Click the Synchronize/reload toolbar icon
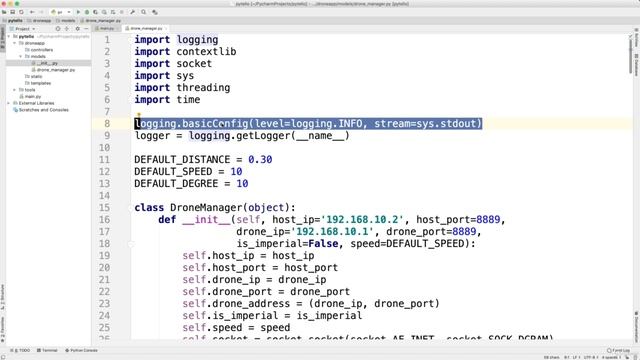The height and width of the screenshot is (360, 640). point(21,12)
